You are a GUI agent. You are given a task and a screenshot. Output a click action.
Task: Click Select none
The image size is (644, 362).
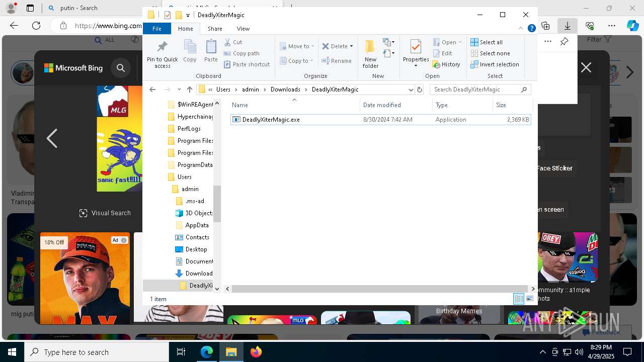tap(490, 53)
